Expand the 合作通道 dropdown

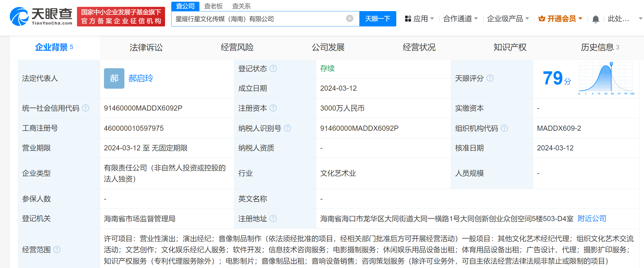click(x=460, y=19)
